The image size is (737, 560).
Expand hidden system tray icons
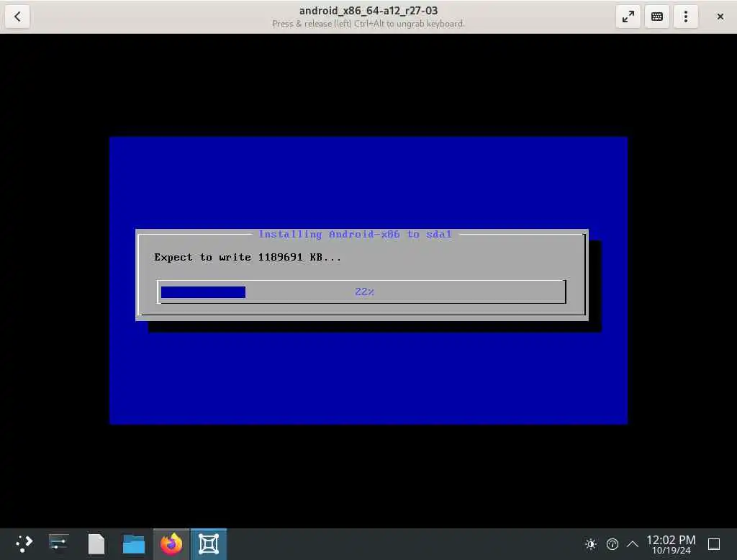[x=633, y=544]
